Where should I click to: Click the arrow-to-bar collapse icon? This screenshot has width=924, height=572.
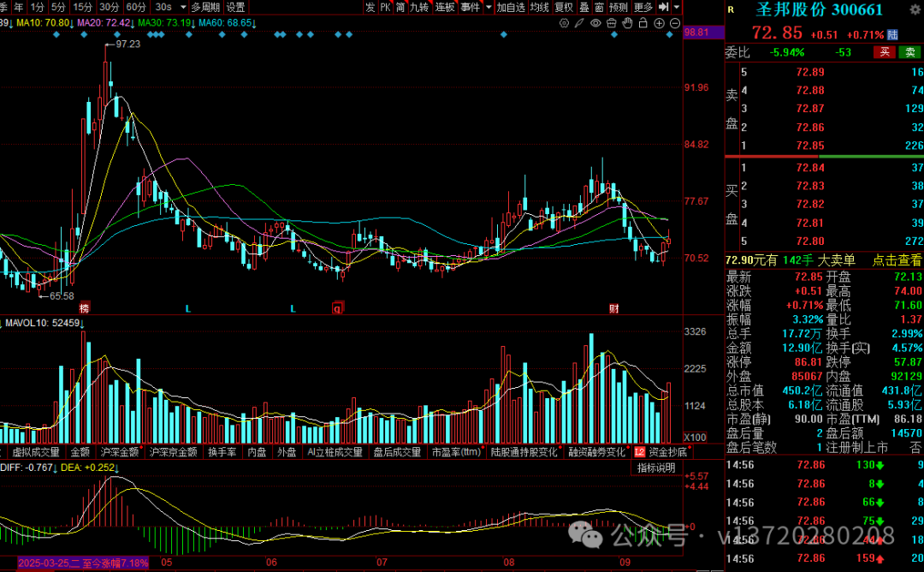tap(664, 7)
